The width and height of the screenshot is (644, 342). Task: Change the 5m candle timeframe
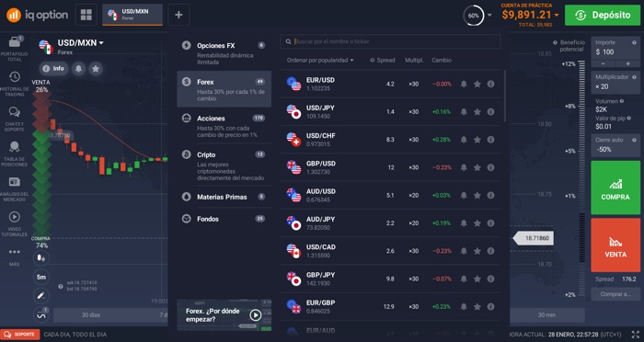click(x=41, y=277)
